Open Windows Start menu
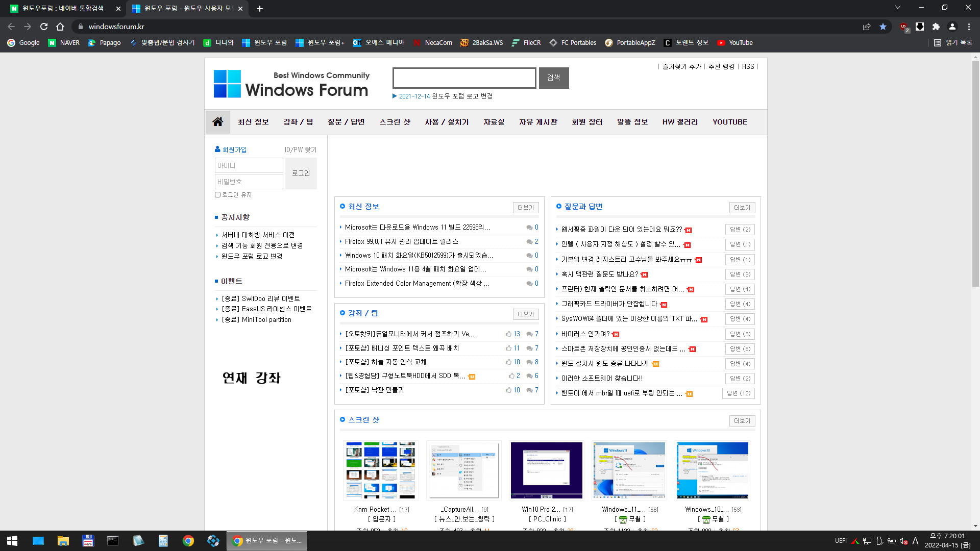Viewport: 980px width, 551px height. 12,541
